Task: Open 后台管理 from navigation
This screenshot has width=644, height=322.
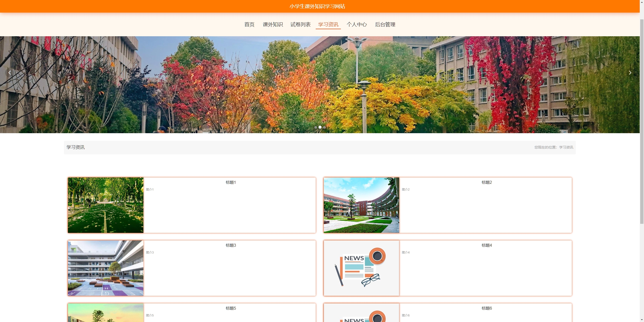Action: click(385, 24)
